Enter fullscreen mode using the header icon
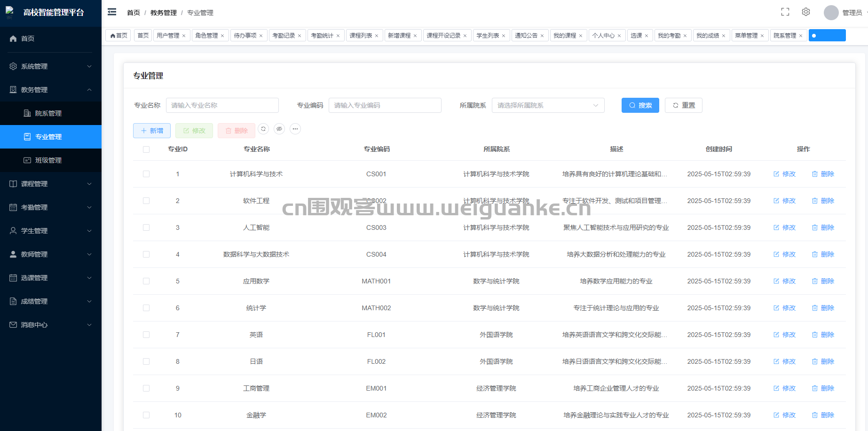Viewport: 868px width, 431px height. [x=785, y=12]
